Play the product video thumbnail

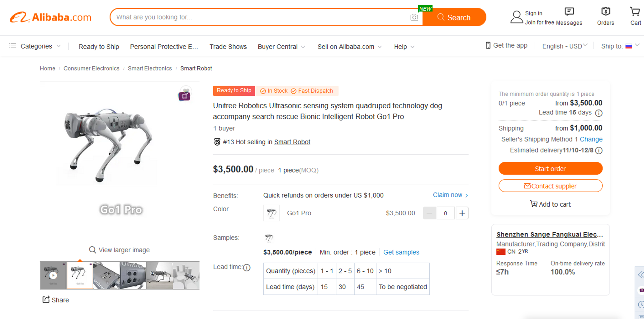[x=53, y=275]
